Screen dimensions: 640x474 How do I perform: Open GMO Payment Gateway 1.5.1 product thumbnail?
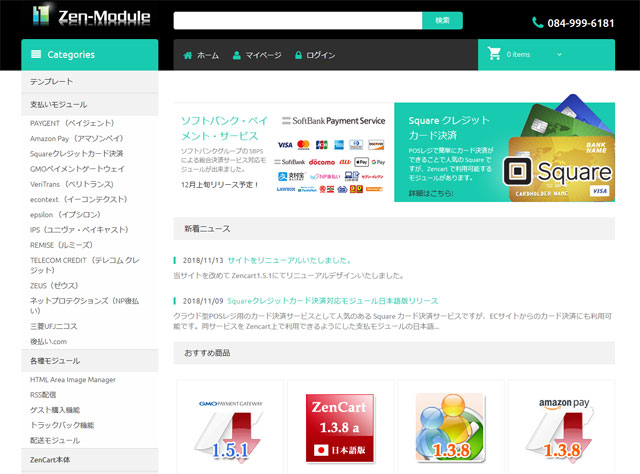coord(230,431)
